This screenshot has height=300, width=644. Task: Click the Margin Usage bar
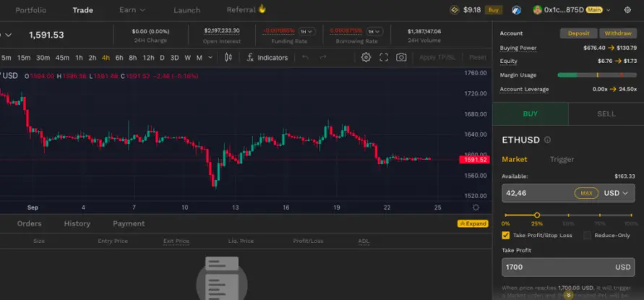(597, 75)
